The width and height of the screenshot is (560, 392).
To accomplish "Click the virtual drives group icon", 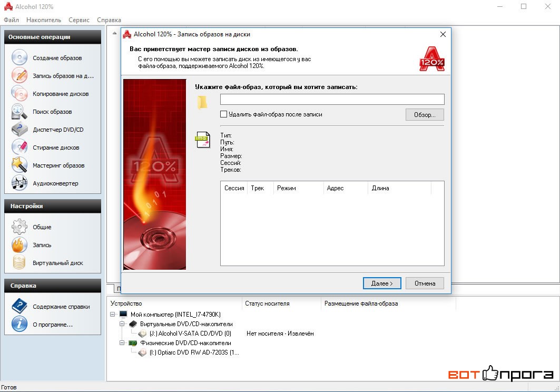I will click(133, 324).
